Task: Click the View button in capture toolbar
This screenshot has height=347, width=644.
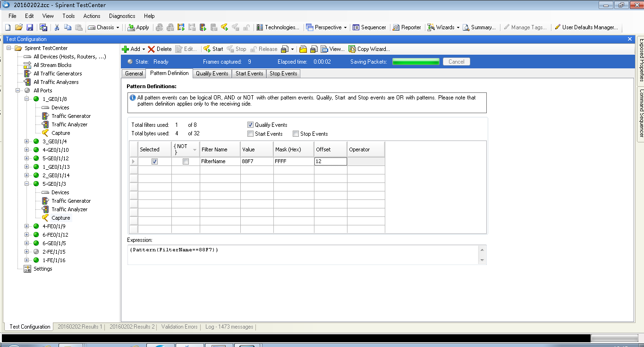Action: click(x=332, y=49)
